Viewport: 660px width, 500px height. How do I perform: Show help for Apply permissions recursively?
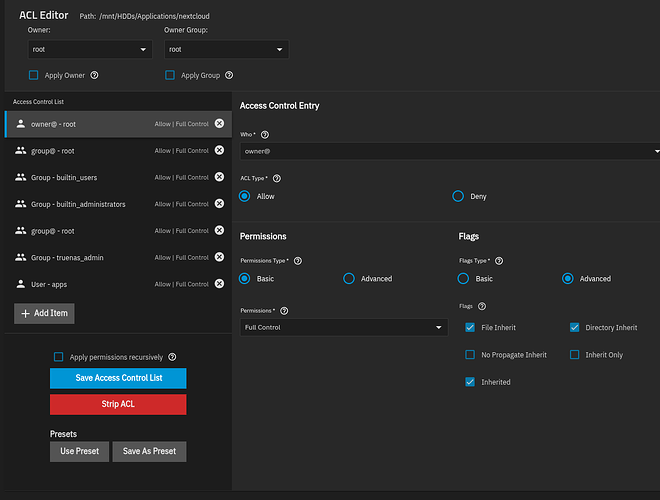click(x=172, y=357)
